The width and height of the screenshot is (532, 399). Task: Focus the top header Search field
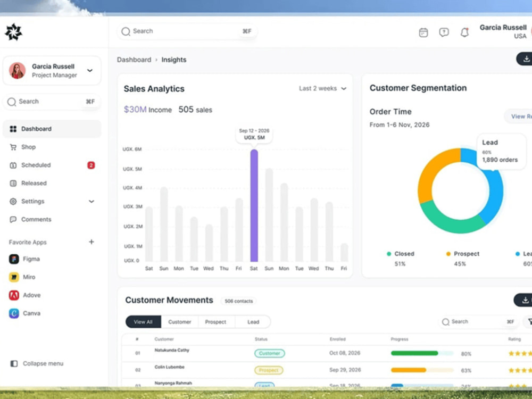click(187, 31)
